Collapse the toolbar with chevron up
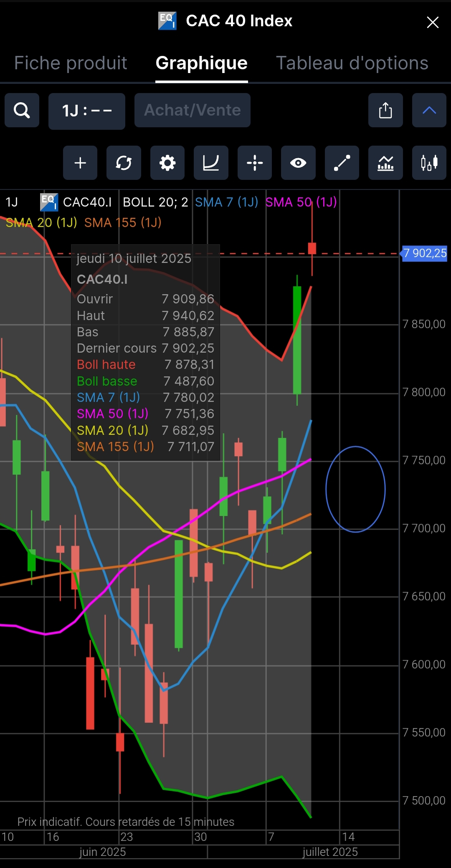Image resolution: width=451 pixels, height=868 pixels. click(429, 111)
